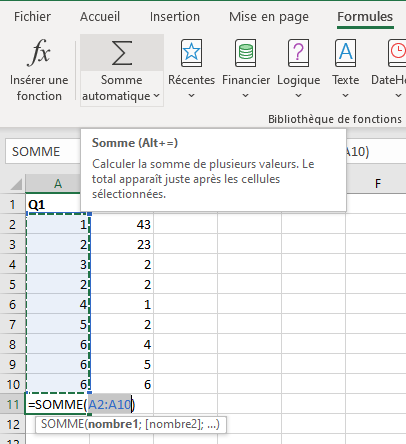Image resolution: width=406 pixels, height=444 pixels.
Task: Click cell B9 containing 5
Action: [122, 364]
